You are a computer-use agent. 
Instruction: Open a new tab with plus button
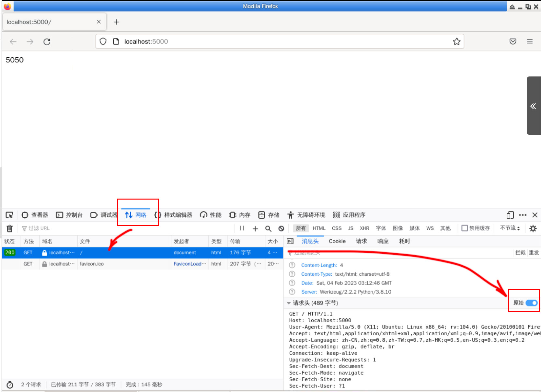point(116,22)
